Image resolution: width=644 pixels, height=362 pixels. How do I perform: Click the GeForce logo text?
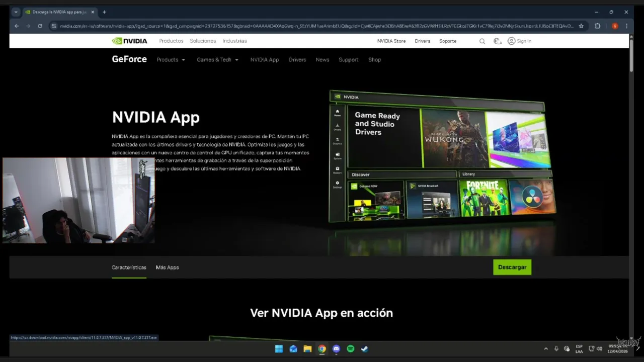[x=129, y=59]
